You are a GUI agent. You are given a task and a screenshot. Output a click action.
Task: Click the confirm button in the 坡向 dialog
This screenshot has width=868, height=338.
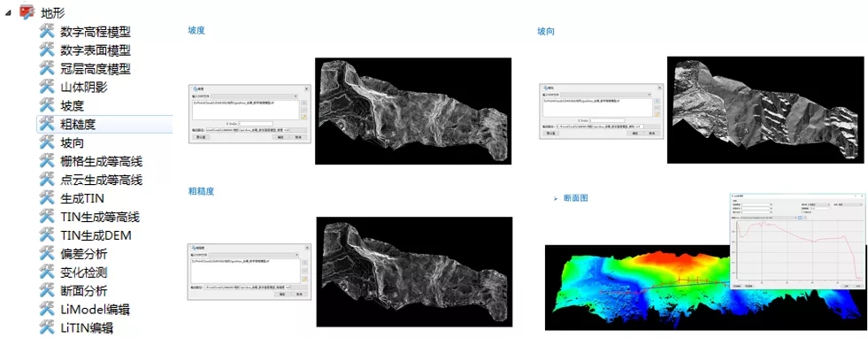[635, 134]
